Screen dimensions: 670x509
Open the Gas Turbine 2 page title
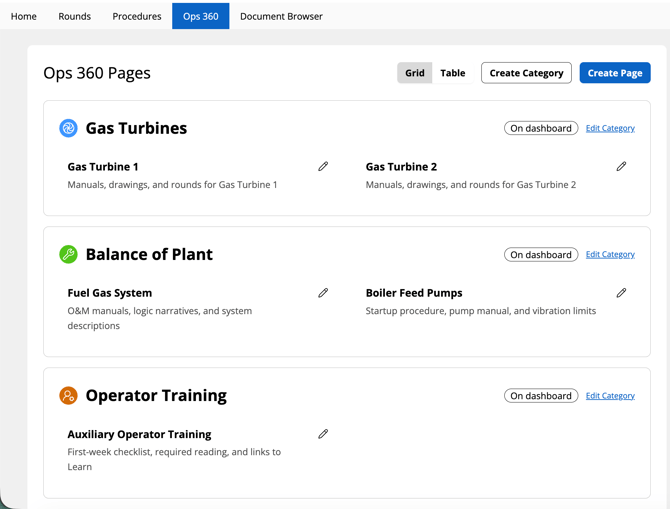click(401, 167)
